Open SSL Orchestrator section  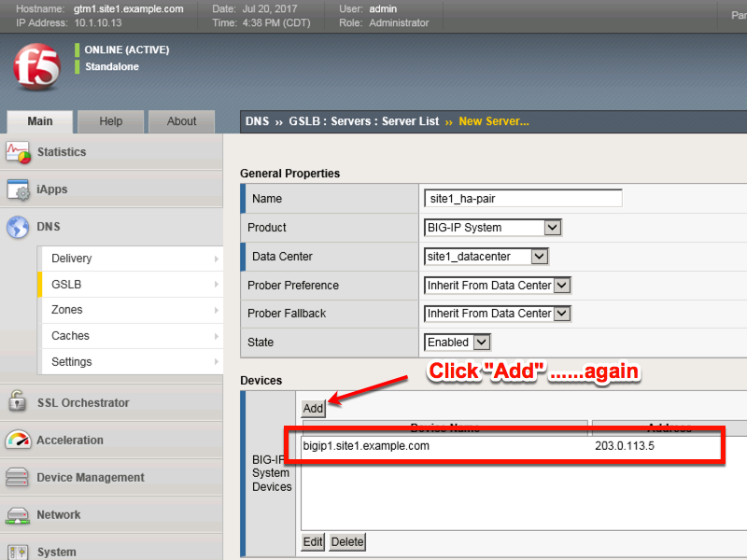coord(83,403)
